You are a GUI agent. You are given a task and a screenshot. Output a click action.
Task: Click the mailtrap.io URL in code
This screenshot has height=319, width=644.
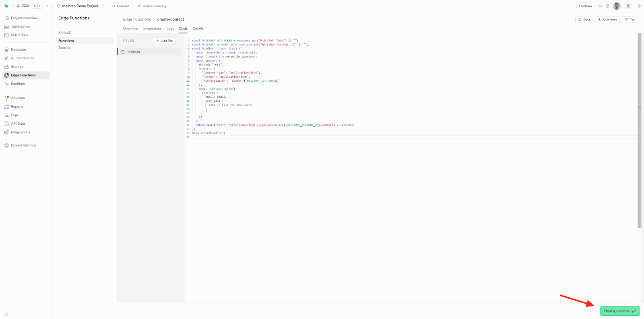coord(282,125)
